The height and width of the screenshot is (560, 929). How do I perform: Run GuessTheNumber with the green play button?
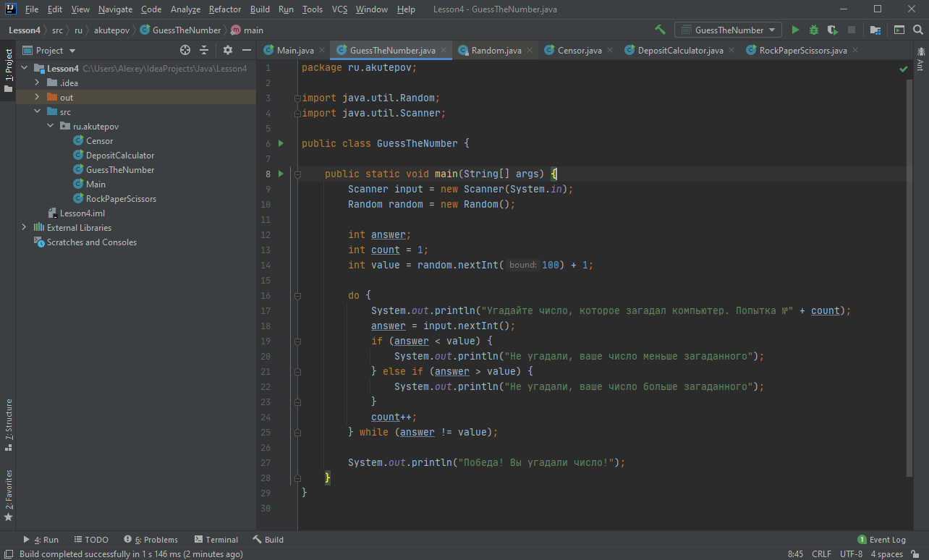point(795,30)
